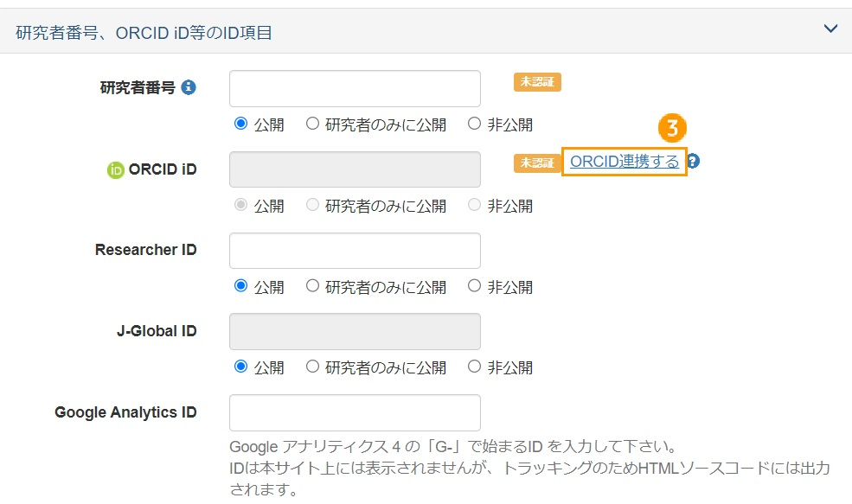Click the 未認証 badge beside 研究者番号
The width and height of the screenshot is (852, 504).
[536, 82]
